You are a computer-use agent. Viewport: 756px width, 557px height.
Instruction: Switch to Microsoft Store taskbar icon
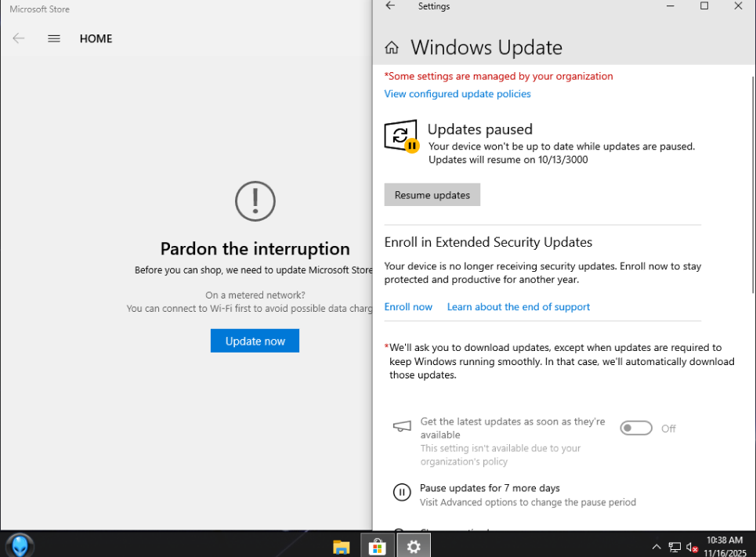377,547
